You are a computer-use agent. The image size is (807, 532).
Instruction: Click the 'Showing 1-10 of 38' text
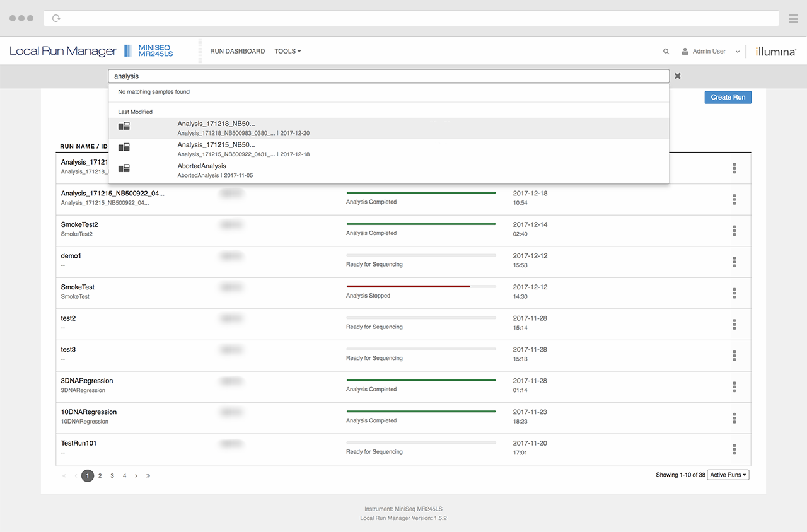[680, 475]
